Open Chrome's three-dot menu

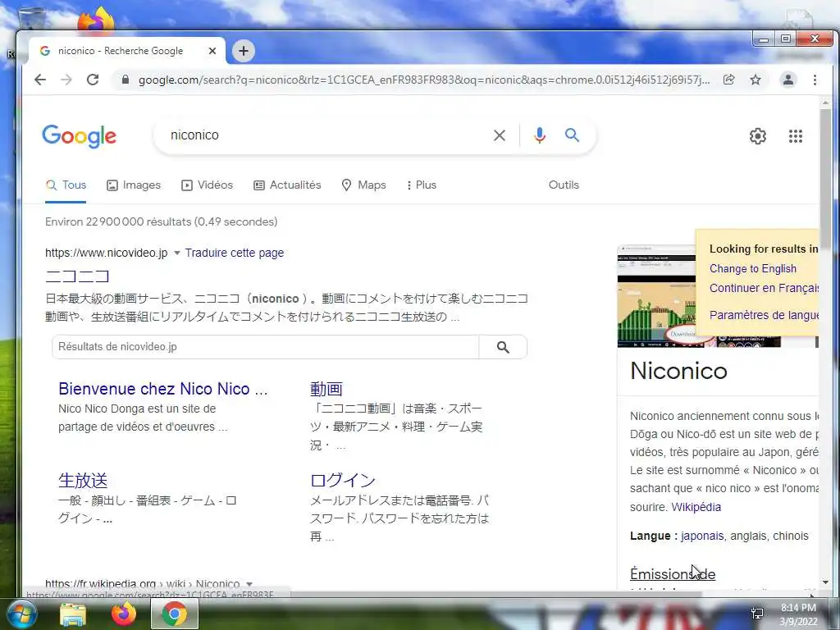pos(815,80)
